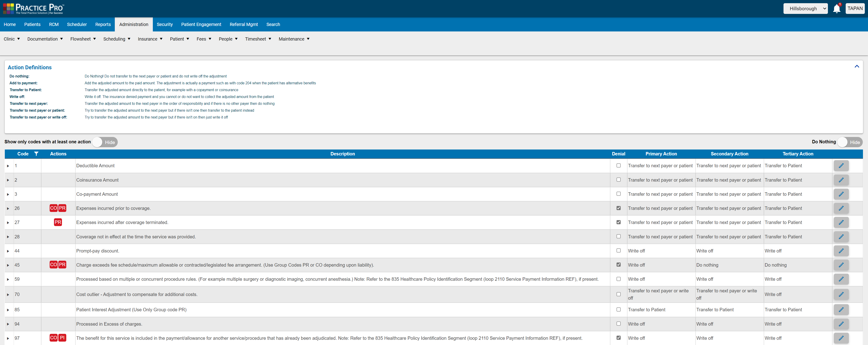
Task: Toggle the Do Nothing hide switch
Action: pos(850,142)
